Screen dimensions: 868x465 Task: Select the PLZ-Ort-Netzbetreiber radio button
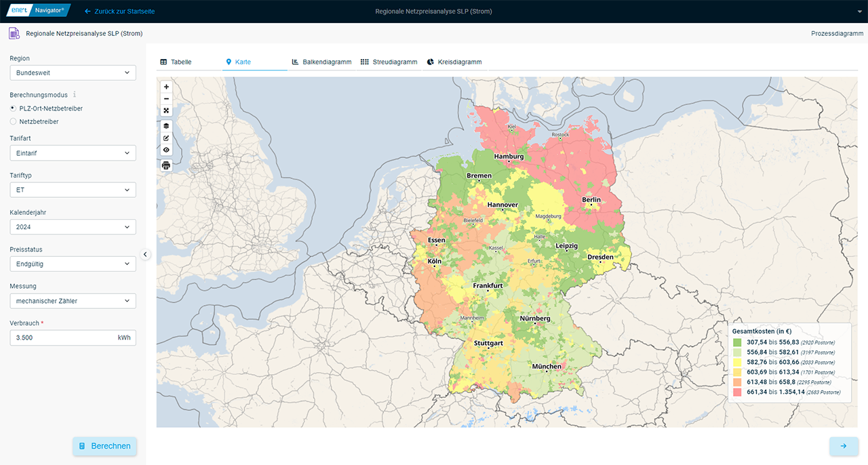[x=13, y=108]
